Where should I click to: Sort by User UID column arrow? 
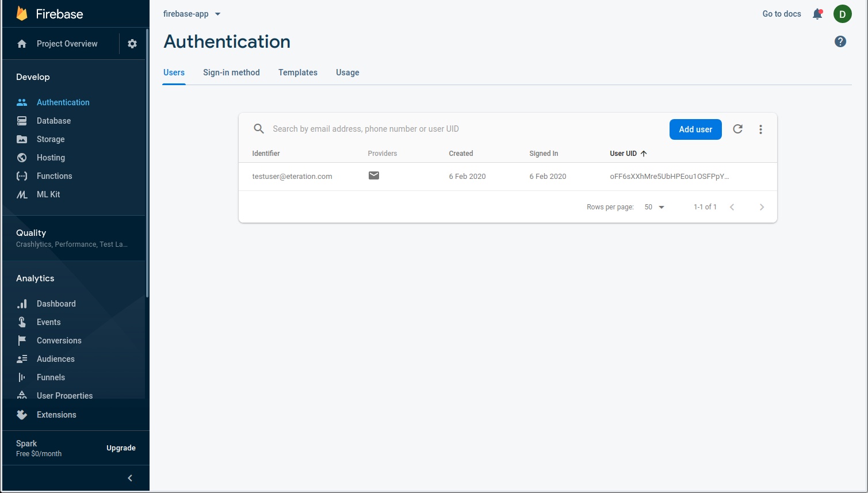coord(644,154)
